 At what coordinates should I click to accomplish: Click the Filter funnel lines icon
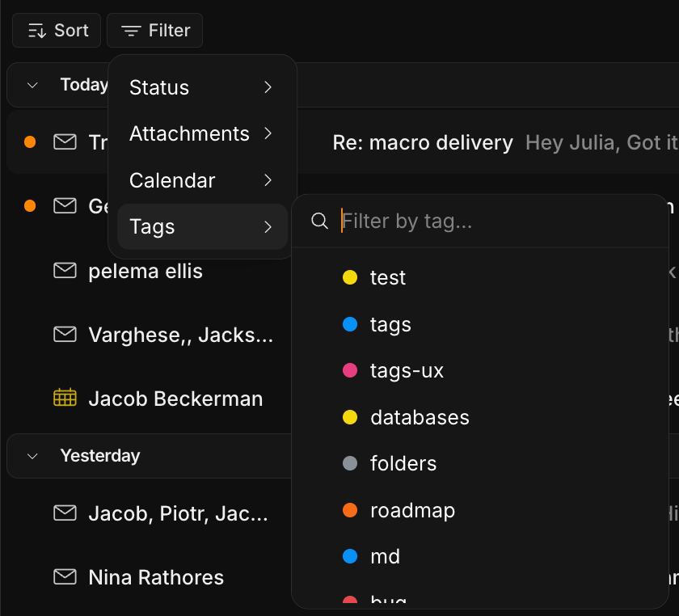(x=131, y=31)
